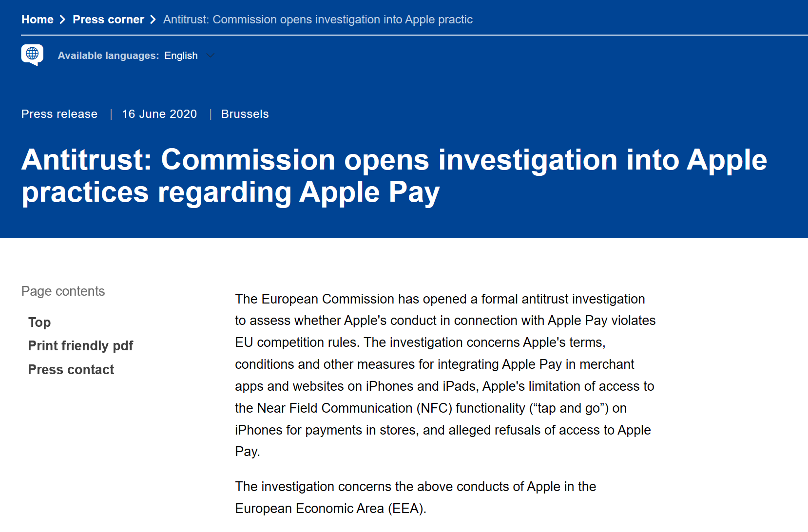
Task: Open Press corner breadcrumb link
Action: (x=108, y=19)
